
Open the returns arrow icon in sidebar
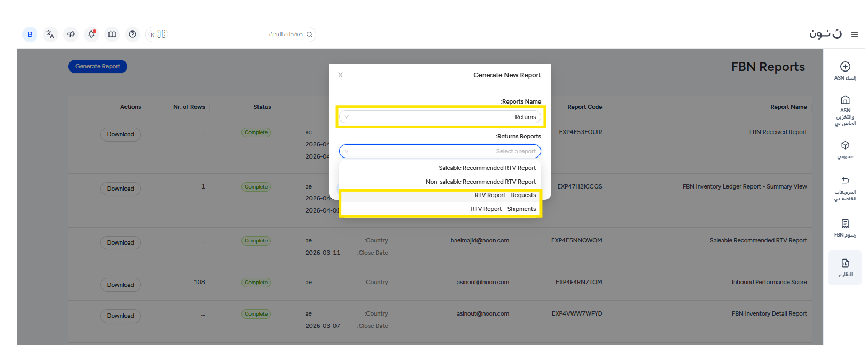[845, 180]
